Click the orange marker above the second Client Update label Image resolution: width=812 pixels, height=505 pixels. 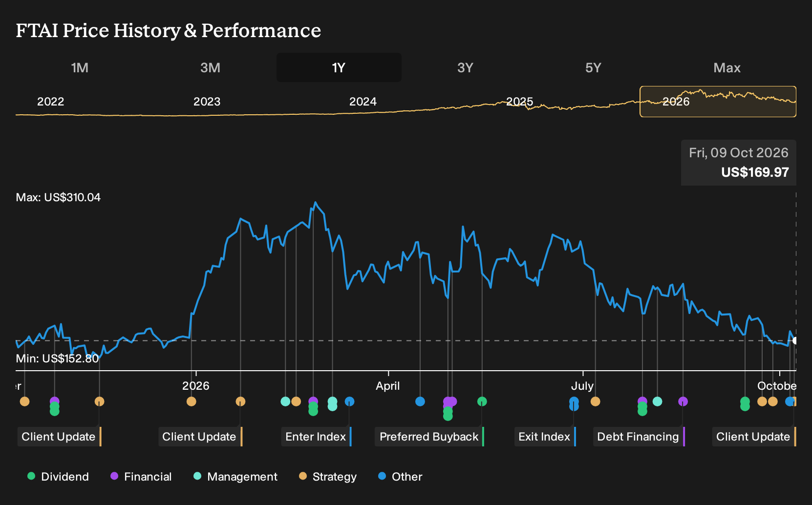(240, 401)
